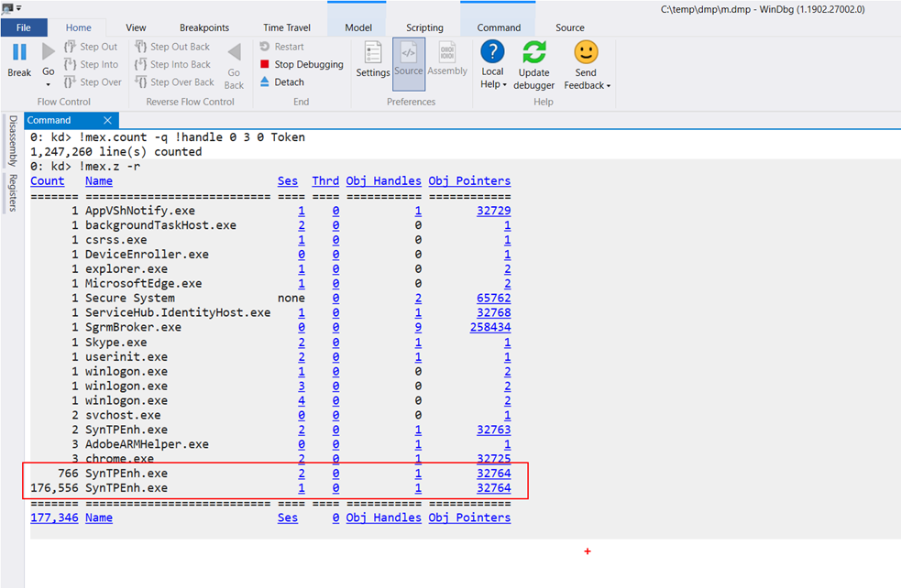Click the Step Into Back icon
This screenshot has width=901, height=588.
click(x=141, y=64)
